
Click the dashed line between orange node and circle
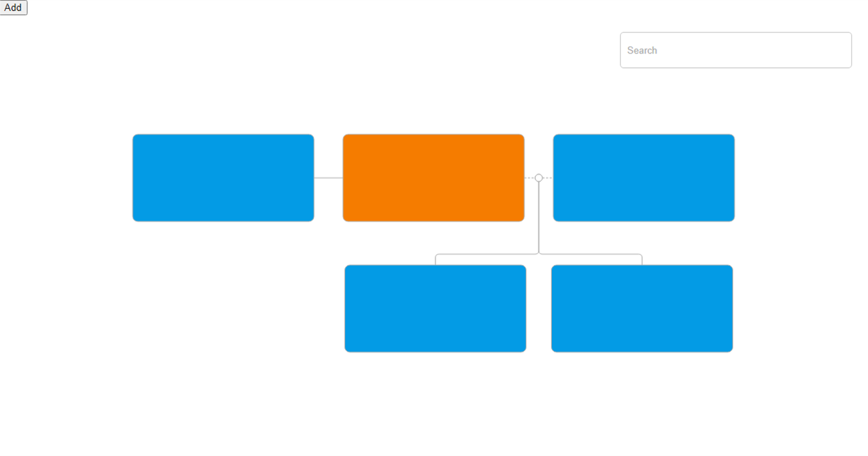(x=529, y=178)
